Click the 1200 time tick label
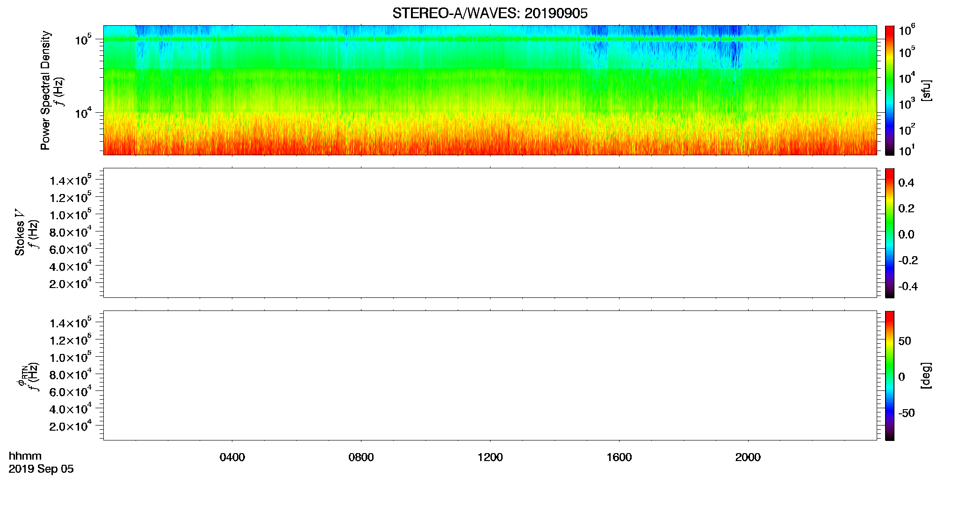The height and width of the screenshot is (505, 980). 490,457
